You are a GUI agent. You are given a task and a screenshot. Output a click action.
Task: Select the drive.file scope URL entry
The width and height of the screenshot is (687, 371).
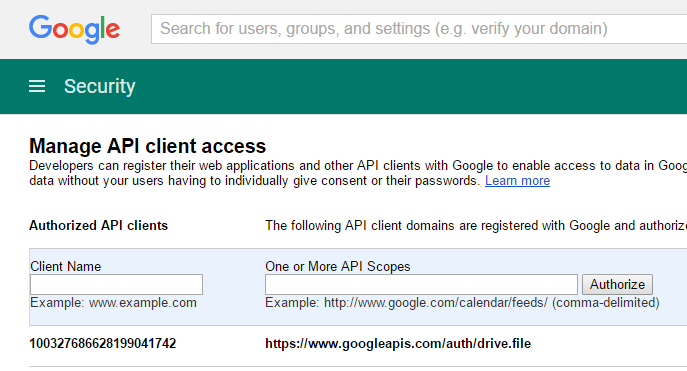[398, 343]
